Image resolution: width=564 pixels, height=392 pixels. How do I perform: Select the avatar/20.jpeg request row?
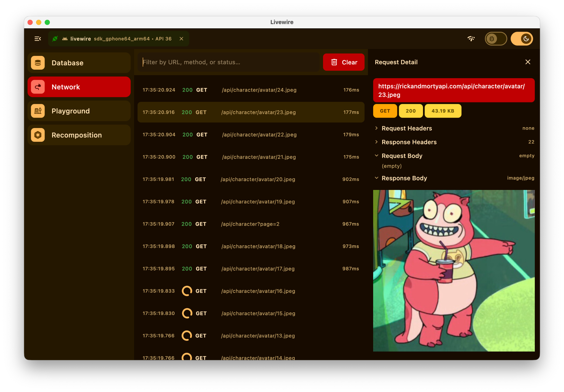coord(251,179)
